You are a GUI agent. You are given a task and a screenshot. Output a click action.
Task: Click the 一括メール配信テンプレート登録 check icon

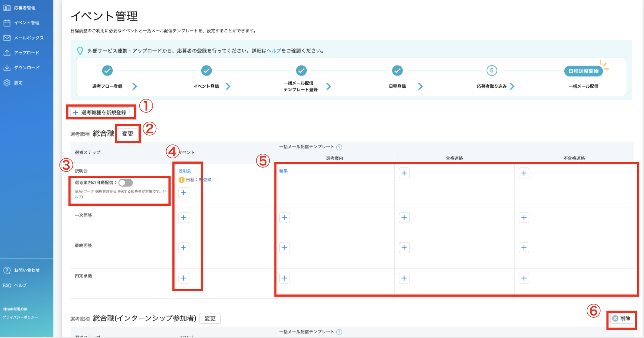(x=301, y=71)
